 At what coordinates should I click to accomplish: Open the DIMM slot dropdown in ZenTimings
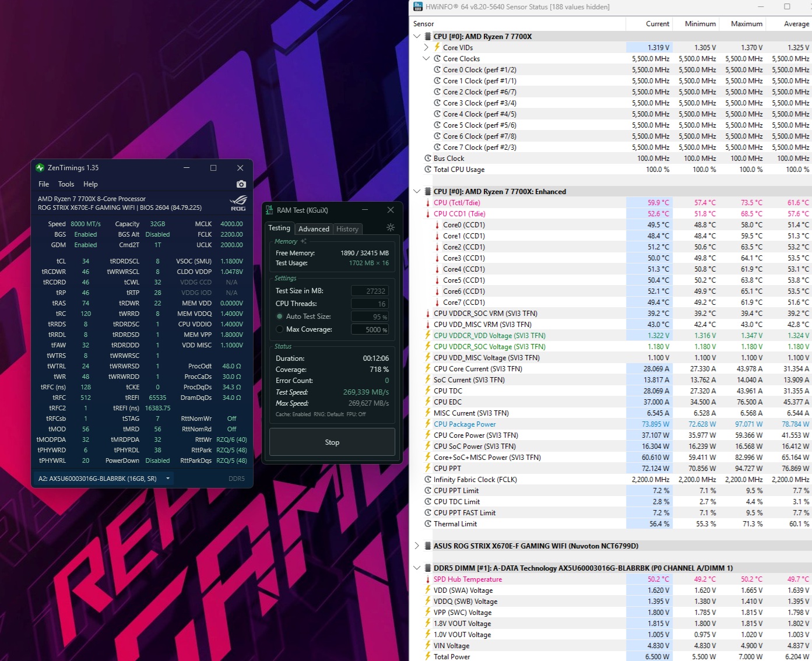point(168,479)
